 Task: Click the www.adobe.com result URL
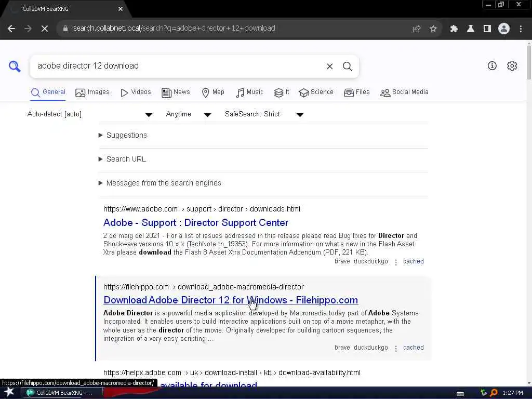(202, 209)
